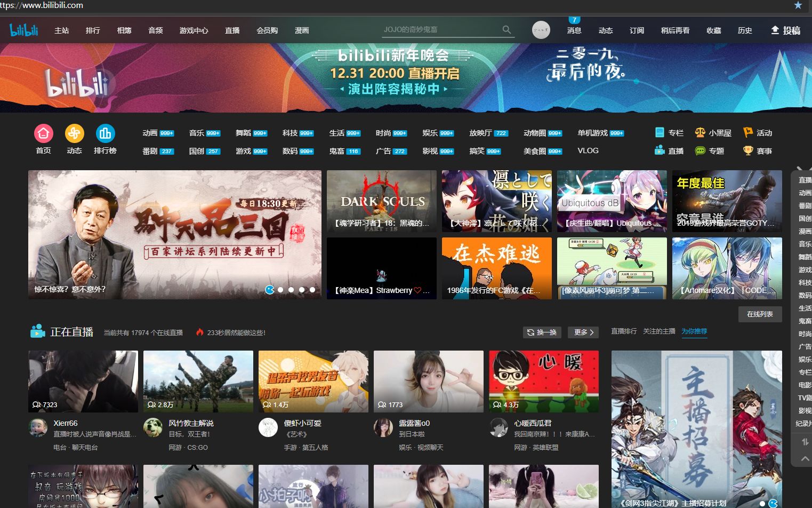Open the 233秒居然能做这些 link
This screenshot has height=508, width=812.
(x=236, y=332)
